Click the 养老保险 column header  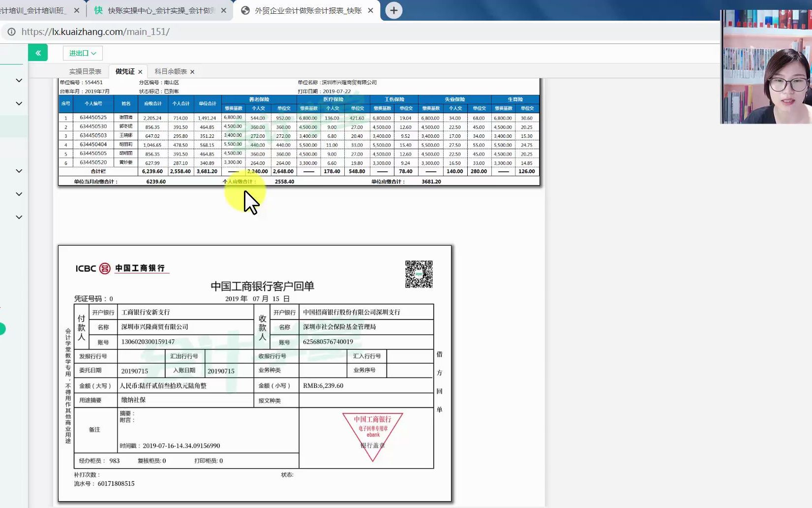point(259,99)
